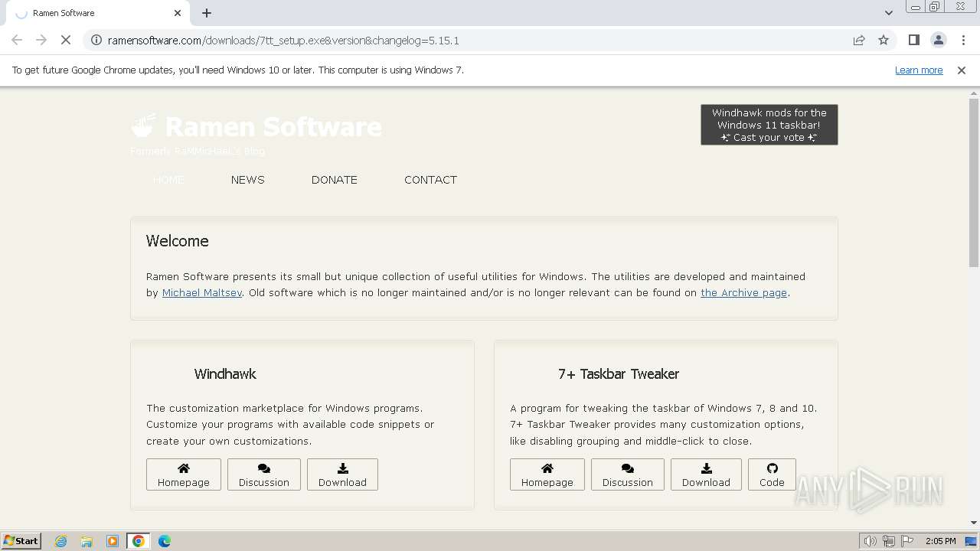
Task: Click the address bar URL field
Action: pyautogui.click(x=475, y=40)
